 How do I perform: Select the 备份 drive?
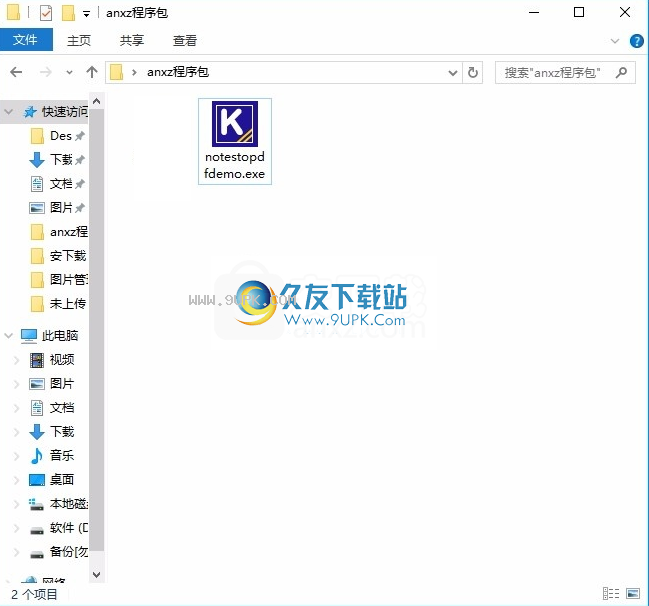click(59, 552)
